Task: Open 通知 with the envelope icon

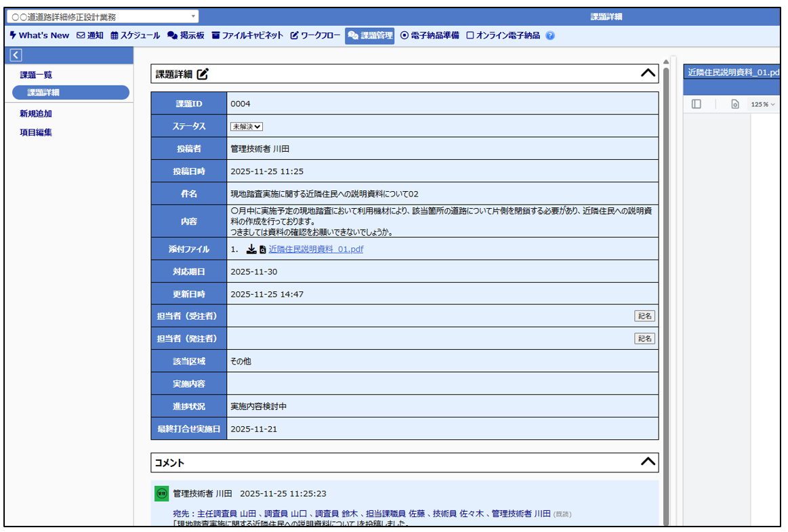Action: click(x=90, y=36)
